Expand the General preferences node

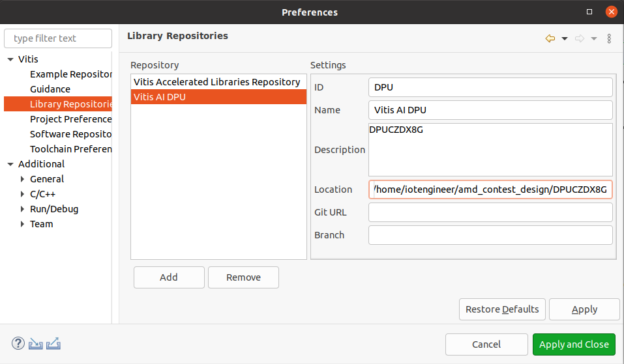pyautogui.click(x=23, y=179)
